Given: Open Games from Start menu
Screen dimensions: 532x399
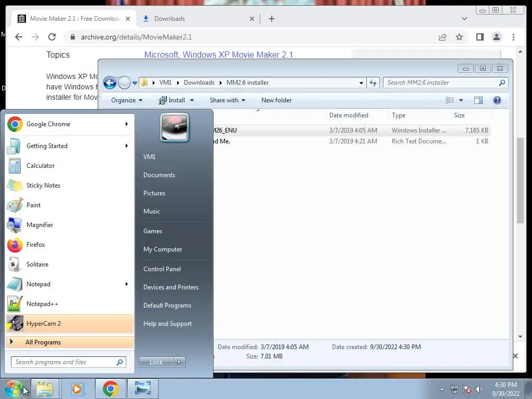Looking at the screenshot, I should pyautogui.click(x=153, y=231).
